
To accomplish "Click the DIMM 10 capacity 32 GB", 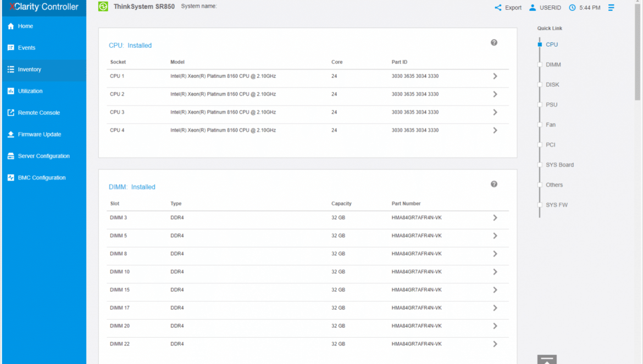I will pos(339,272).
